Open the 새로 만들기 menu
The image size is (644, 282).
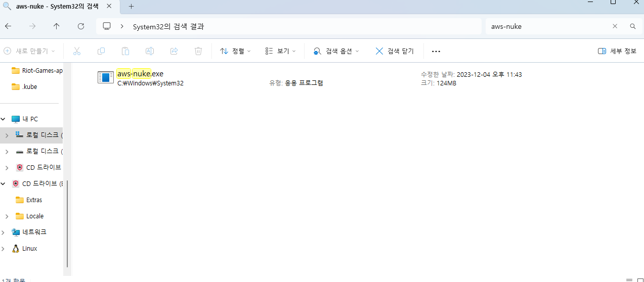(30, 51)
